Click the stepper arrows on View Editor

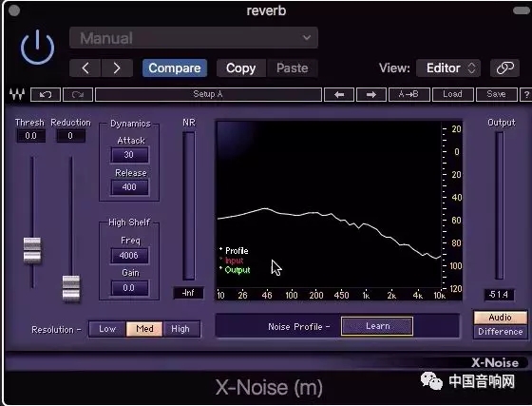coord(471,68)
